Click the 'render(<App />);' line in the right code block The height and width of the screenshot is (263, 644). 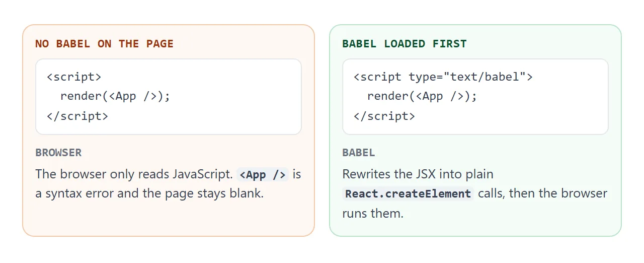(422, 96)
